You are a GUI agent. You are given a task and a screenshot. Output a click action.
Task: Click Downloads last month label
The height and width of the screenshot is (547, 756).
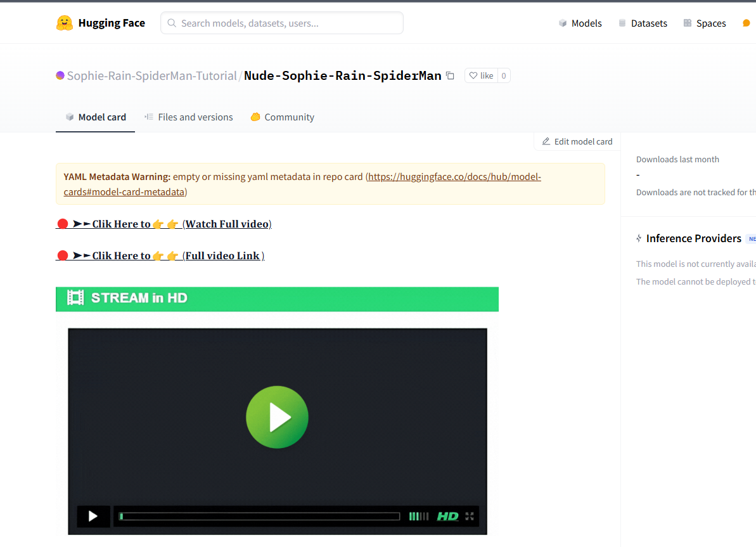click(677, 160)
